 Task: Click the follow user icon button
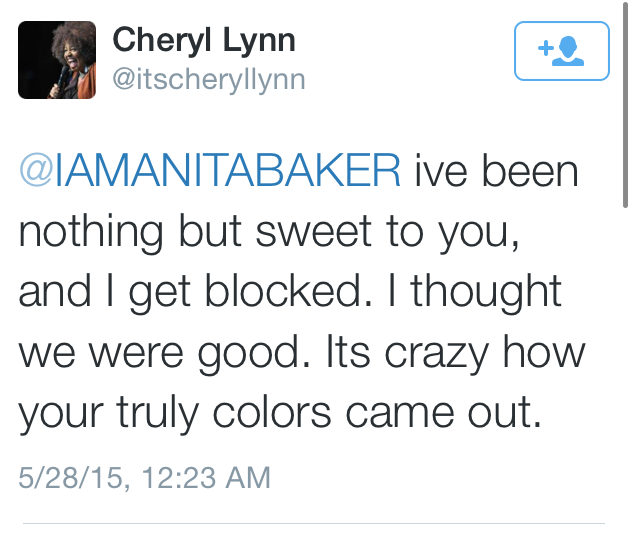tap(561, 51)
